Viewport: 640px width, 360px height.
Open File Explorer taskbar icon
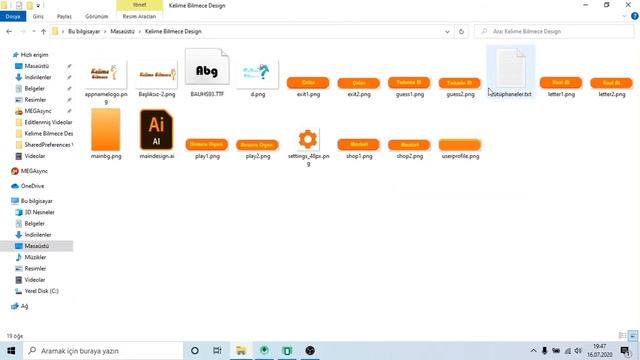coord(241,351)
